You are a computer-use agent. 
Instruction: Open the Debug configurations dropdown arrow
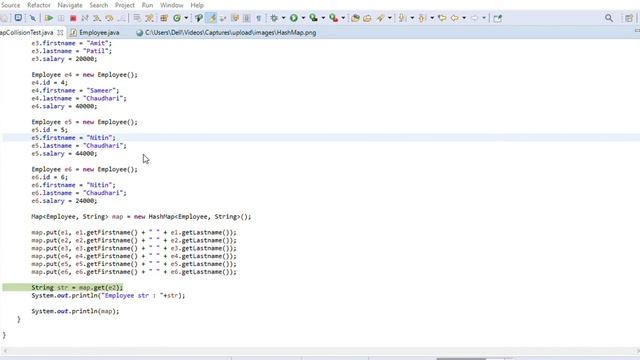click(x=283, y=18)
